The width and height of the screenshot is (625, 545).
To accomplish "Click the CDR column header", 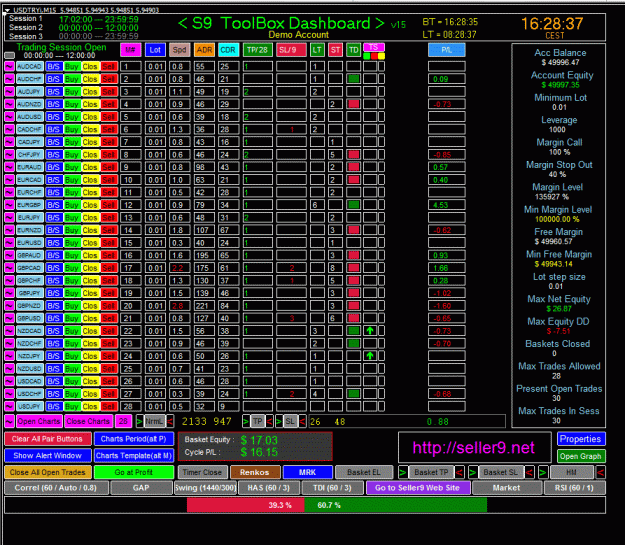I will (228, 50).
